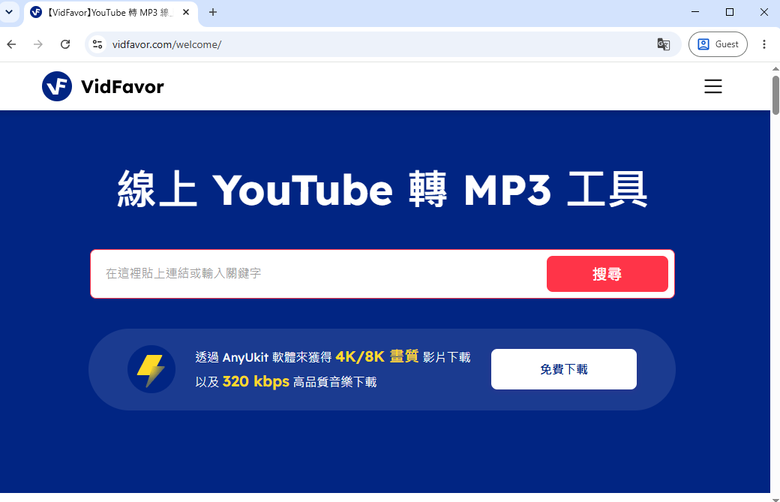
Task: Click the AnyUkit software name text
Action: point(245,357)
